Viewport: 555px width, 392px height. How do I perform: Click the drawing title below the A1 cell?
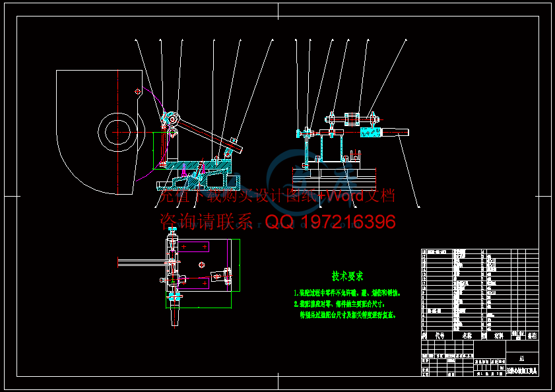click(522, 371)
